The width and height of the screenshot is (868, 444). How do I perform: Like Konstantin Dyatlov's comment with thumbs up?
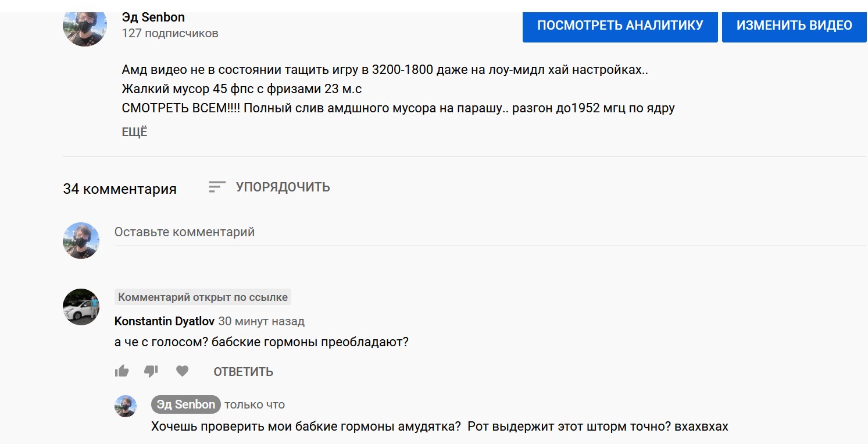[122, 371]
